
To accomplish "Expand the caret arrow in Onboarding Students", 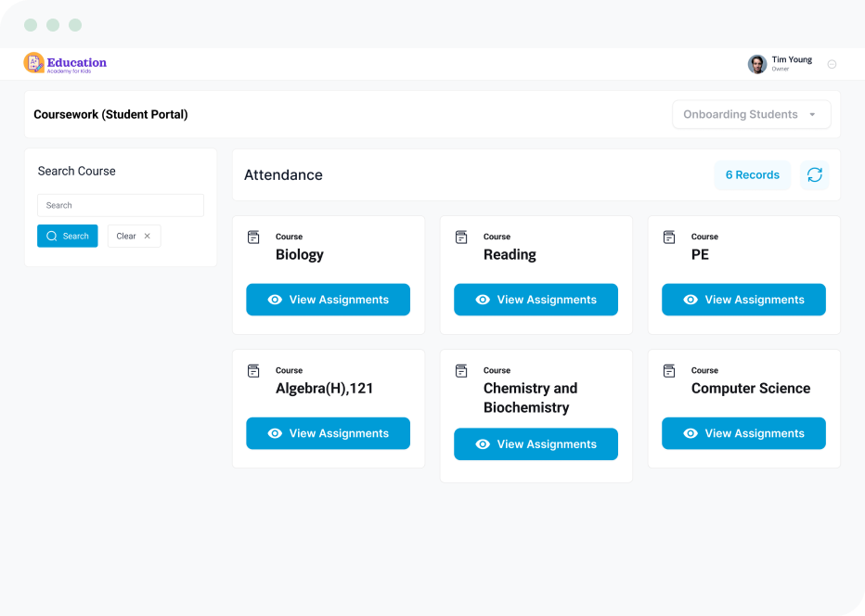I will click(x=812, y=115).
